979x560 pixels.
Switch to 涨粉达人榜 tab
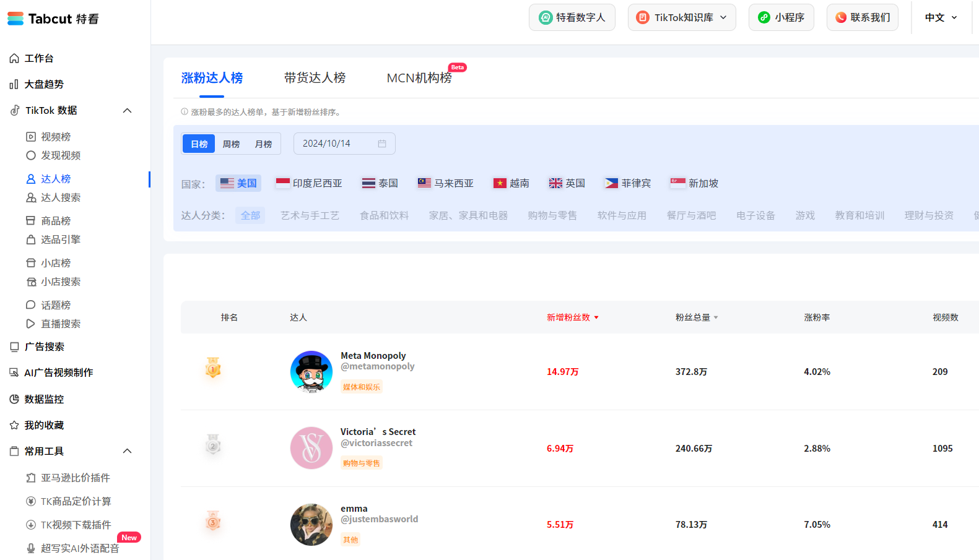click(x=212, y=78)
